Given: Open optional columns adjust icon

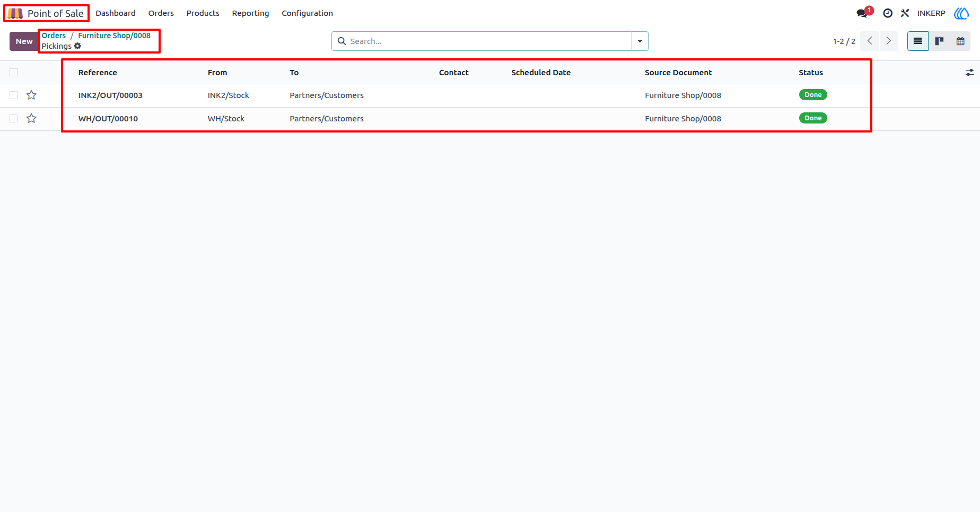Looking at the screenshot, I should pos(969,73).
